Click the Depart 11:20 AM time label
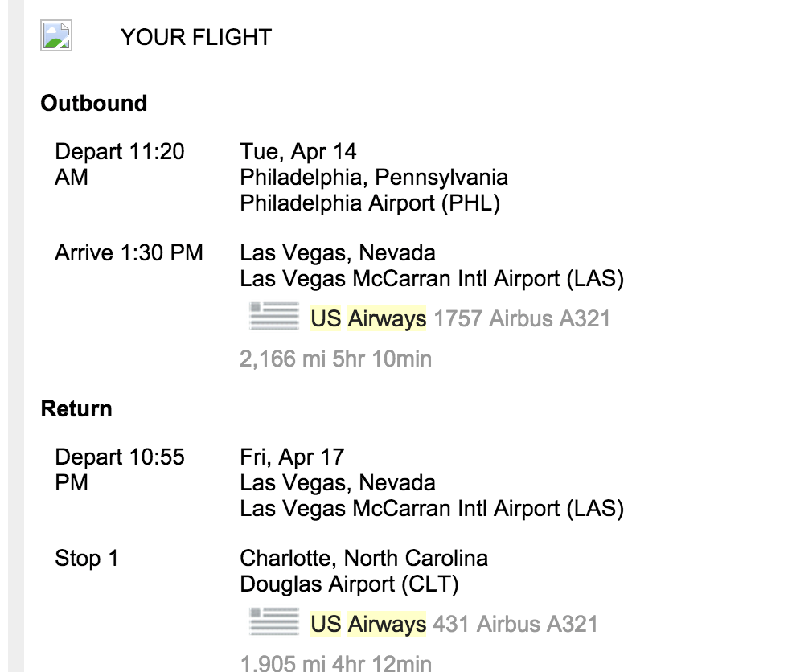 120,164
